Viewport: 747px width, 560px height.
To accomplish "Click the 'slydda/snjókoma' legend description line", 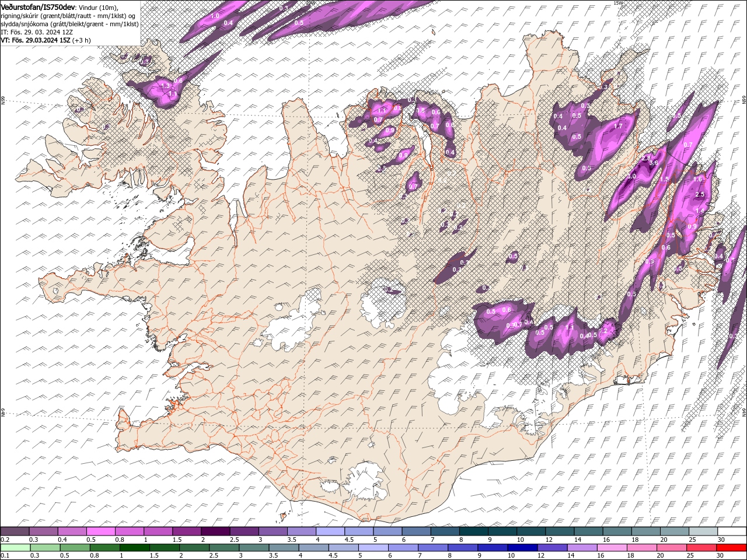I will (x=70, y=24).
